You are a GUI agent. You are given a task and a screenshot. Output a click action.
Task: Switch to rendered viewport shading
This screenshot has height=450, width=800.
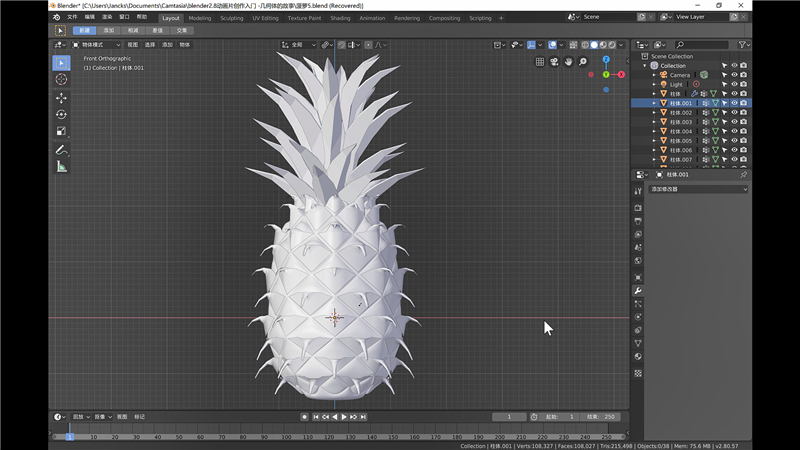coord(612,45)
